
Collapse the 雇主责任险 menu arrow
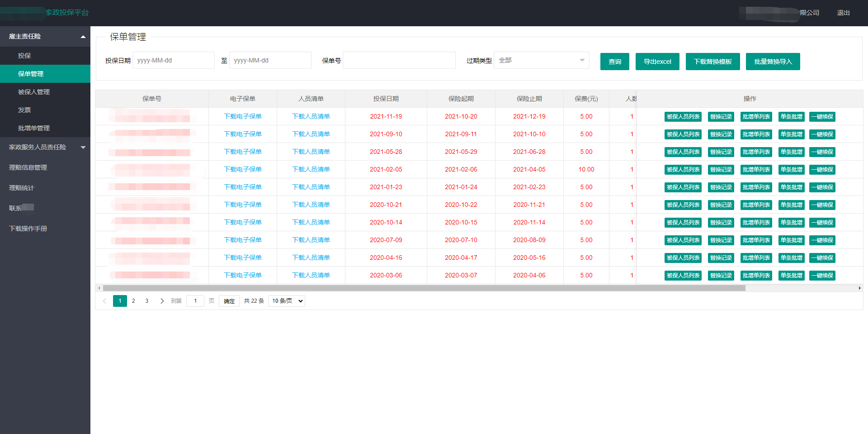pos(83,37)
